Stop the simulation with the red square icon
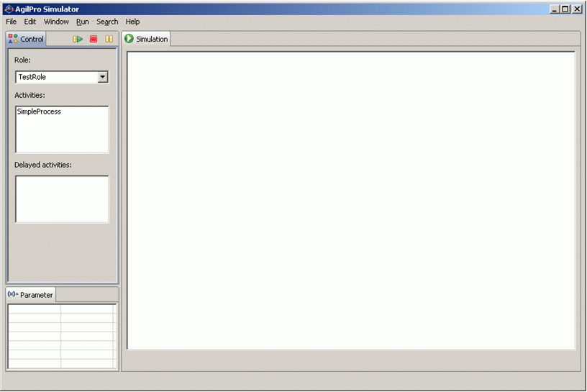Image resolution: width=587 pixels, height=392 pixels. [94, 39]
